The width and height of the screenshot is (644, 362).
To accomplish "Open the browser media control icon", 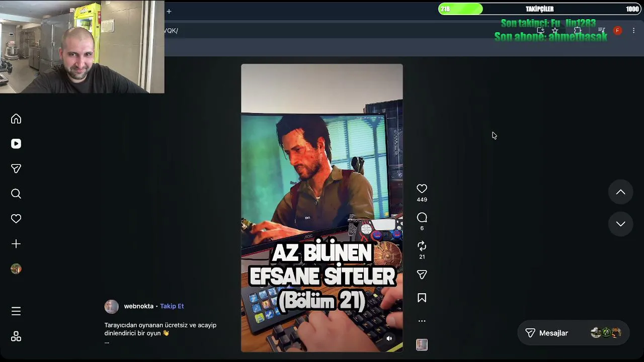I will [x=601, y=31].
